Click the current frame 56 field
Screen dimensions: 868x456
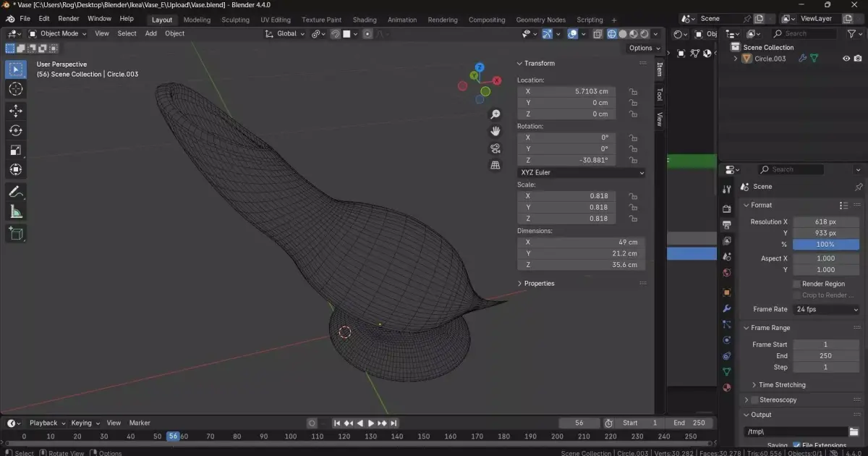tap(579, 423)
